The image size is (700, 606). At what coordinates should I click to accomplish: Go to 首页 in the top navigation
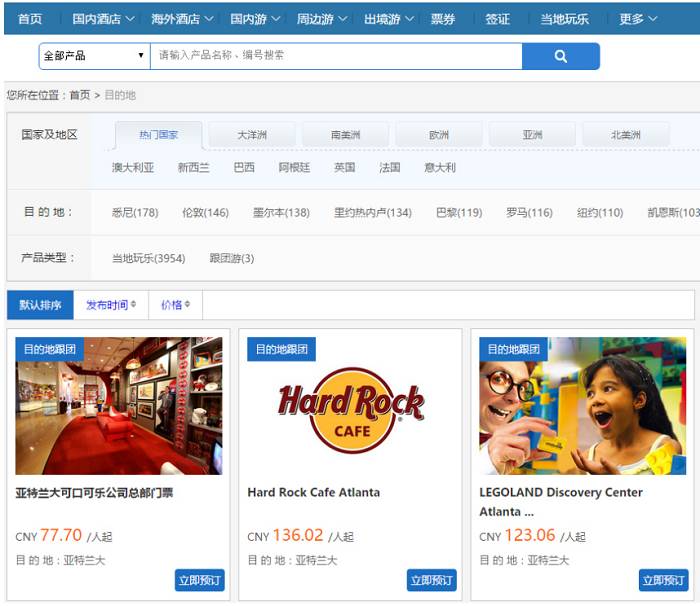pyautogui.click(x=30, y=19)
